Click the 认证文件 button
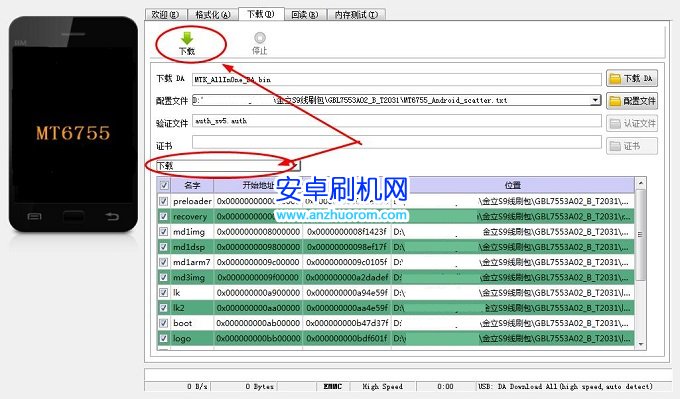Image resolution: width=680 pixels, height=399 pixels. [632, 124]
